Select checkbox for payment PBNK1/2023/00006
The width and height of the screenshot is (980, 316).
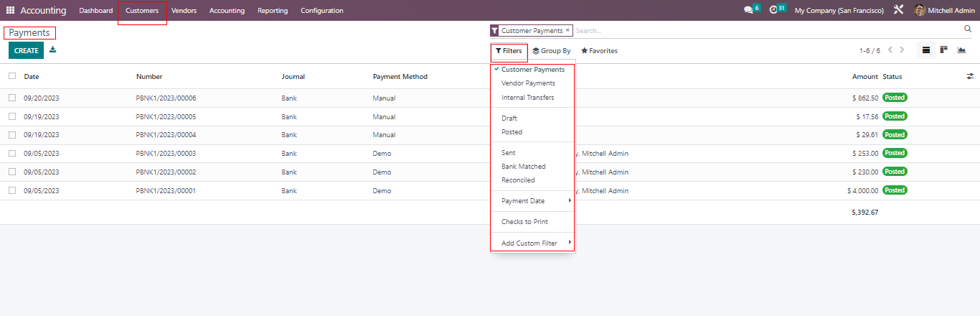[12, 98]
